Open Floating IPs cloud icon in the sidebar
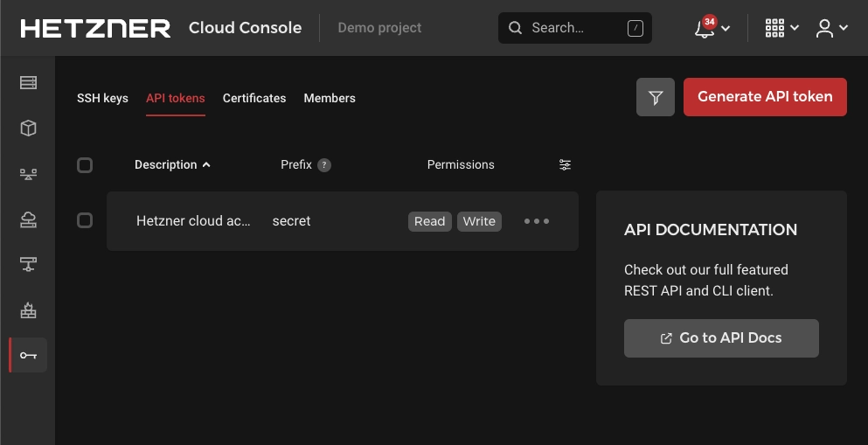Viewport: 868px width, 445px height. [x=28, y=219]
